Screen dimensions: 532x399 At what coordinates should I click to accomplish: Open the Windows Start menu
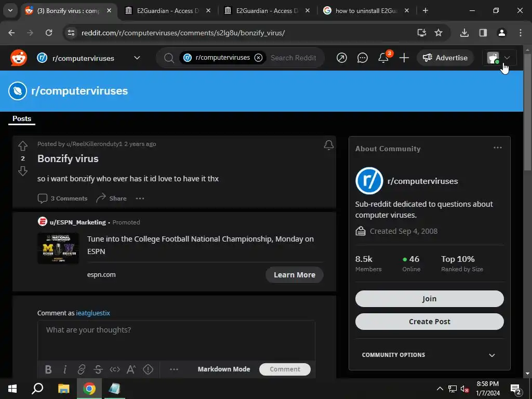click(x=12, y=389)
